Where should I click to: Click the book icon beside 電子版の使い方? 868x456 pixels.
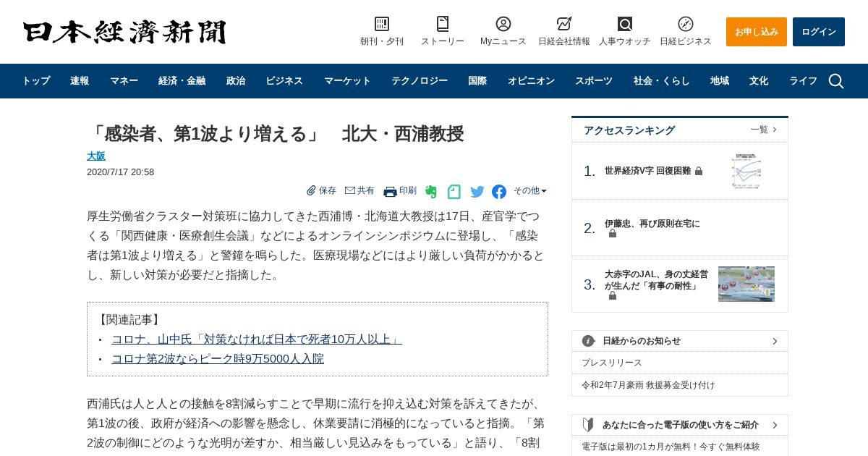(x=588, y=425)
